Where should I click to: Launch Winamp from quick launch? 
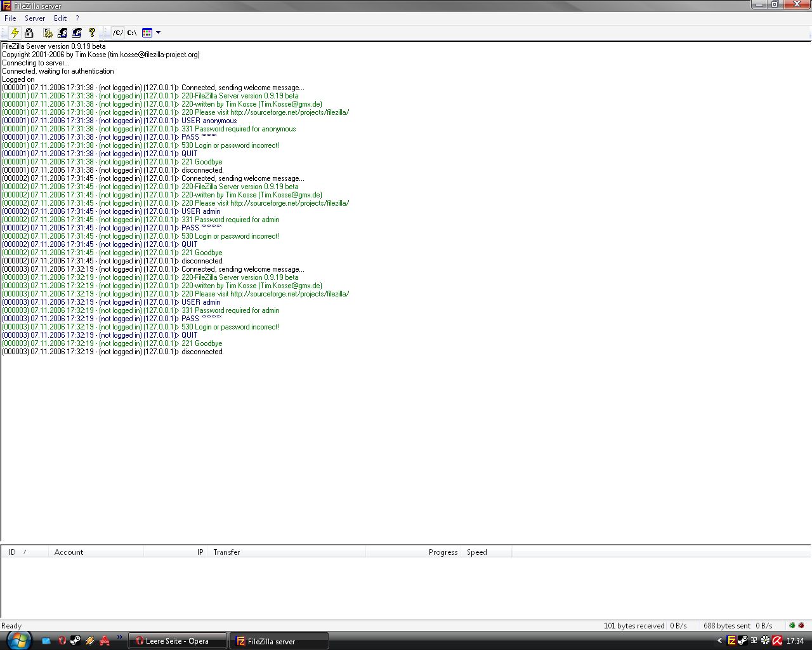tap(90, 641)
